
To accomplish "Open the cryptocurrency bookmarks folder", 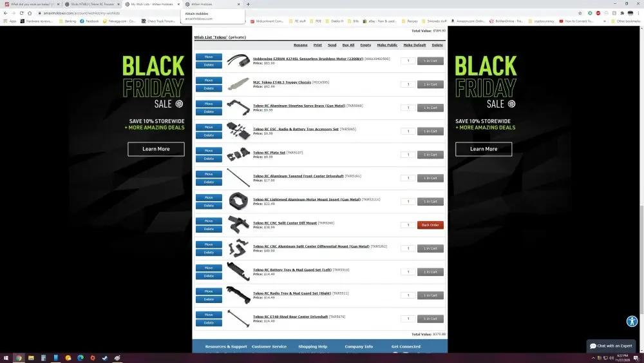I will [542, 21].
